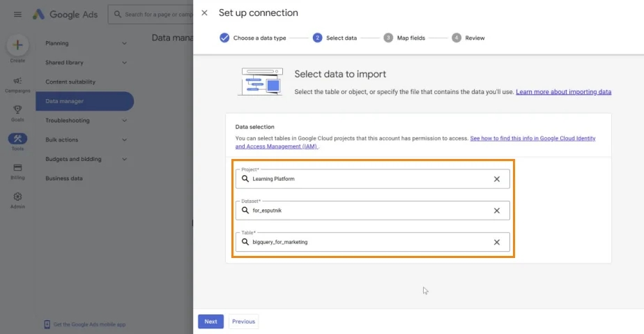
Task: Click step 3 circle icon
Action: (388, 38)
